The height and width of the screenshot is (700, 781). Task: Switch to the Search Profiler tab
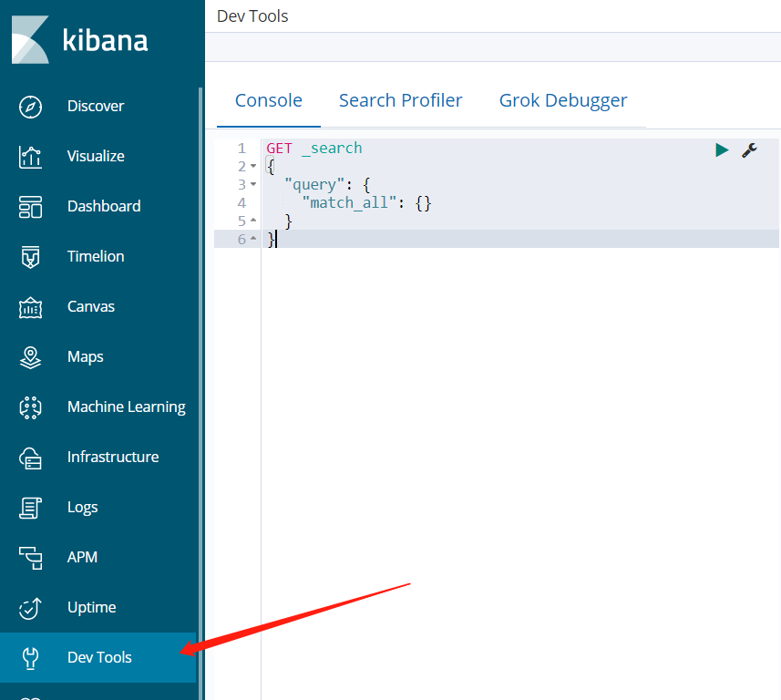point(400,100)
